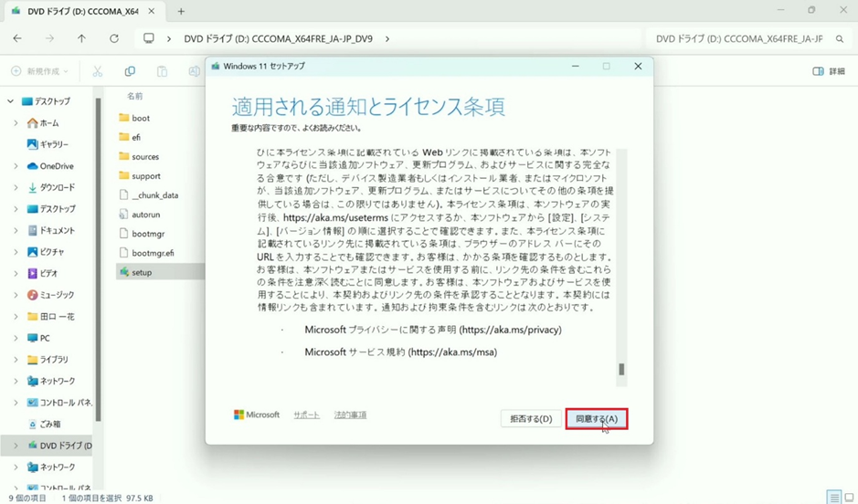Refresh the current folder view
This screenshot has width=858, height=504.
[x=114, y=39]
